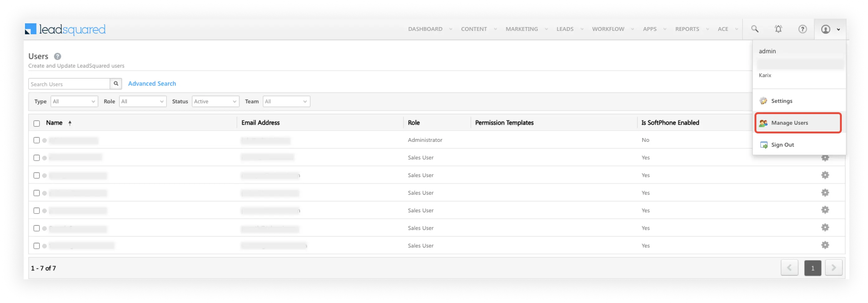Expand the chevron next to REPORTS

click(708, 29)
